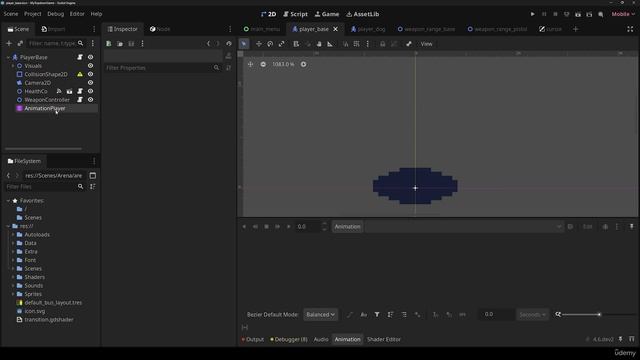Viewport: 640px width, 360px height.
Task: Show CollisionShape2D configuration warning
Action: (x=80, y=74)
